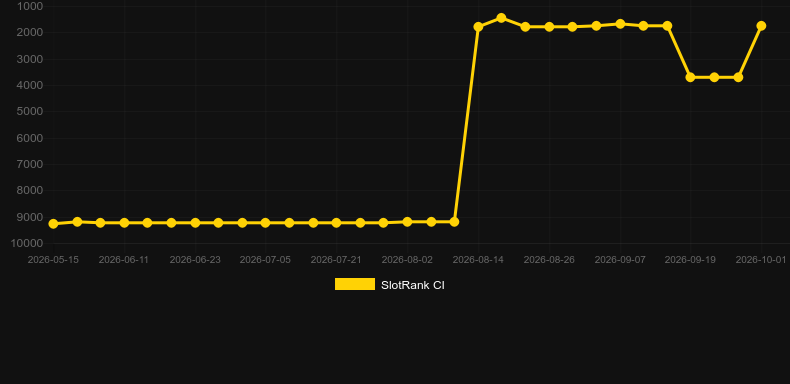Click the 2026-09-19 x-axis date label
Viewport: 790px width, 384px height.
[x=690, y=260]
